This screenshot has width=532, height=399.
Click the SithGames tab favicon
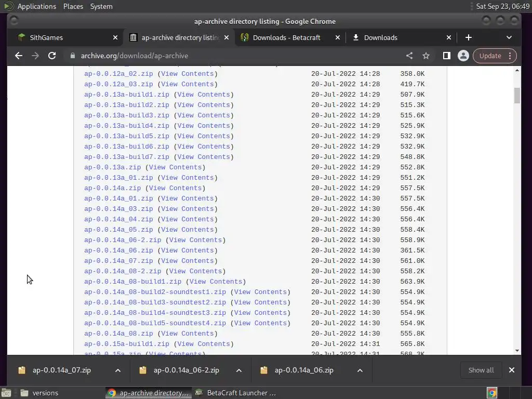point(22,37)
